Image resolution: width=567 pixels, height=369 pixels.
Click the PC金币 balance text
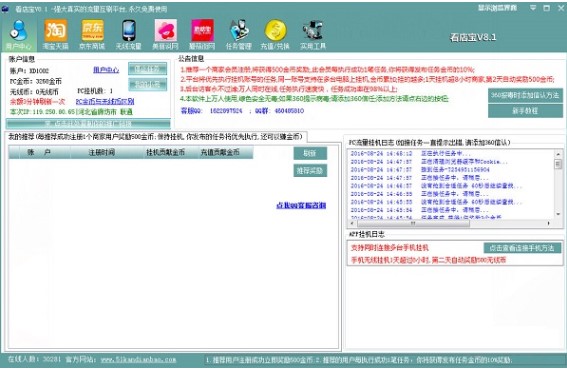[36, 81]
